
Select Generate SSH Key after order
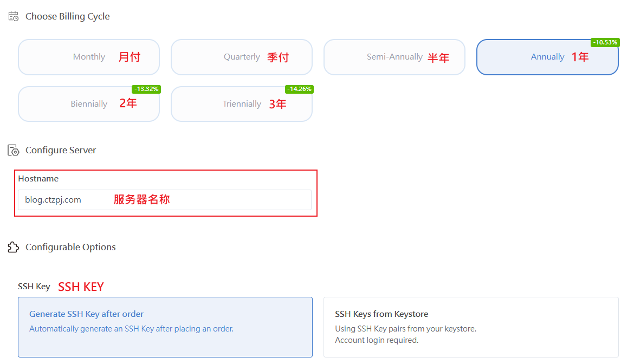[x=165, y=327]
